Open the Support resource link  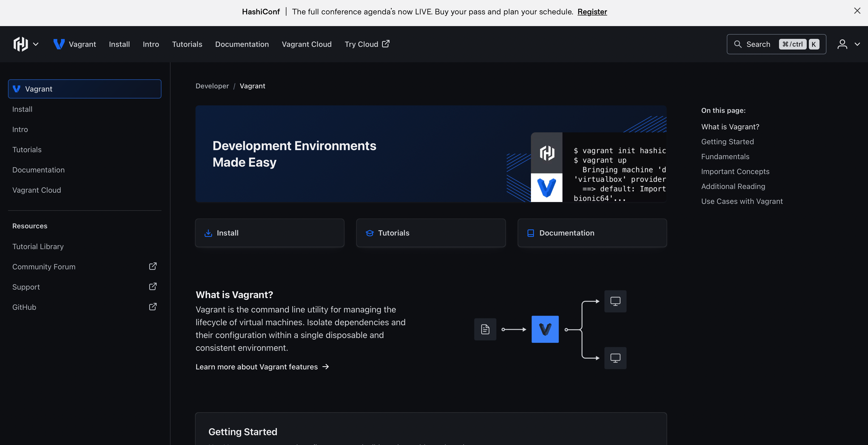(84, 287)
